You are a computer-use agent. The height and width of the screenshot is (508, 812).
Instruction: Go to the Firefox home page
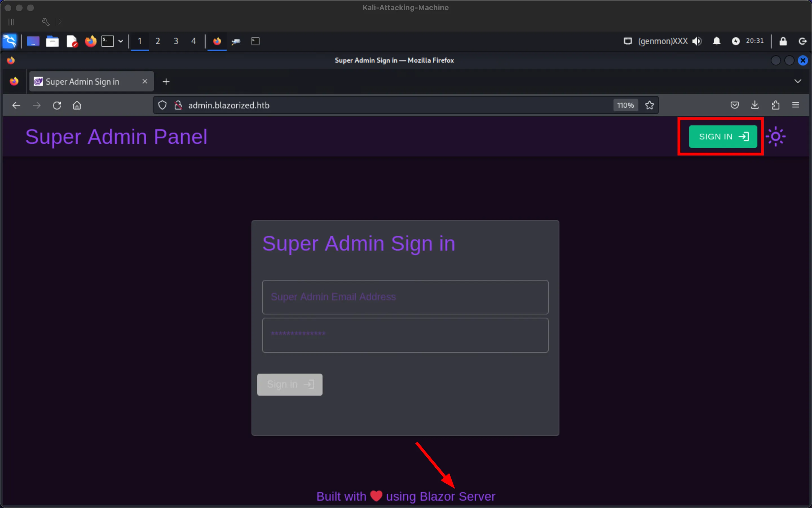[x=77, y=106]
